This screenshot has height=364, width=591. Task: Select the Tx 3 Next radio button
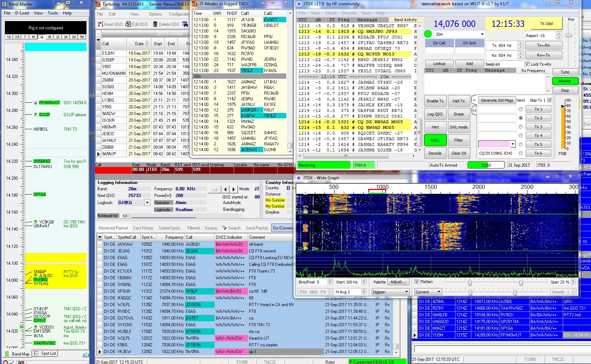(520, 127)
